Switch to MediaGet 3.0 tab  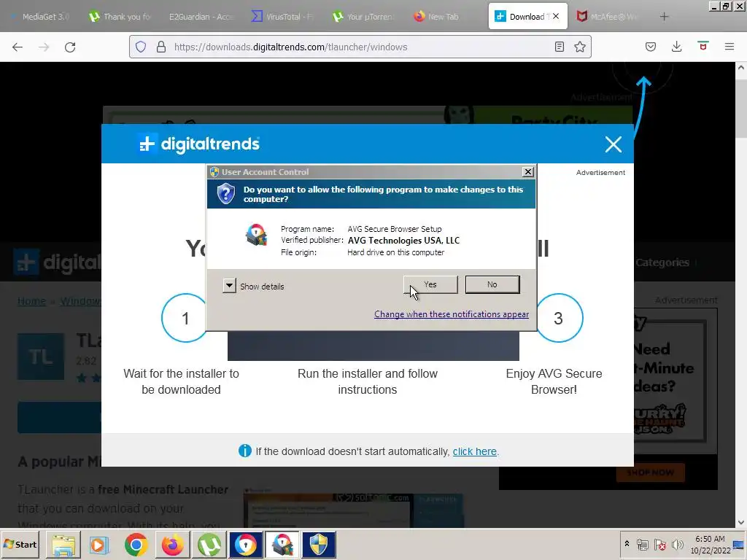[41, 17]
